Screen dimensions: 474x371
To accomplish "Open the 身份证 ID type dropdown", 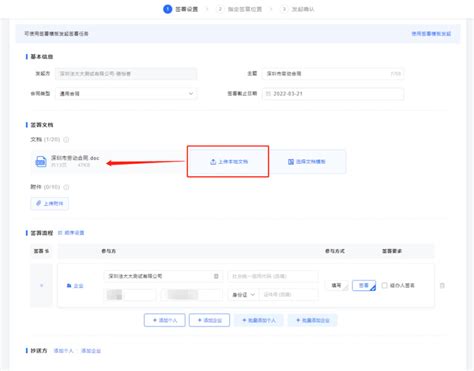I will pyautogui.click(x=243, y=295).
